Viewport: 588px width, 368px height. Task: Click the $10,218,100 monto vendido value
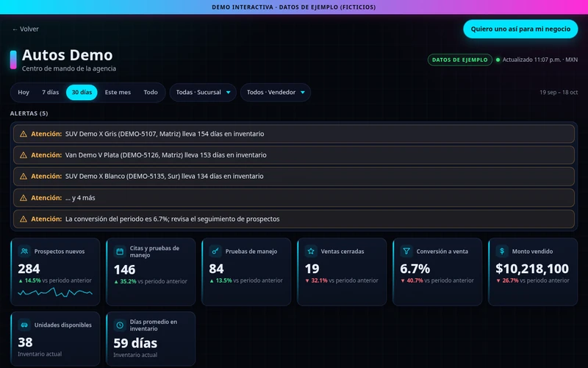click(x=532, y=269)
